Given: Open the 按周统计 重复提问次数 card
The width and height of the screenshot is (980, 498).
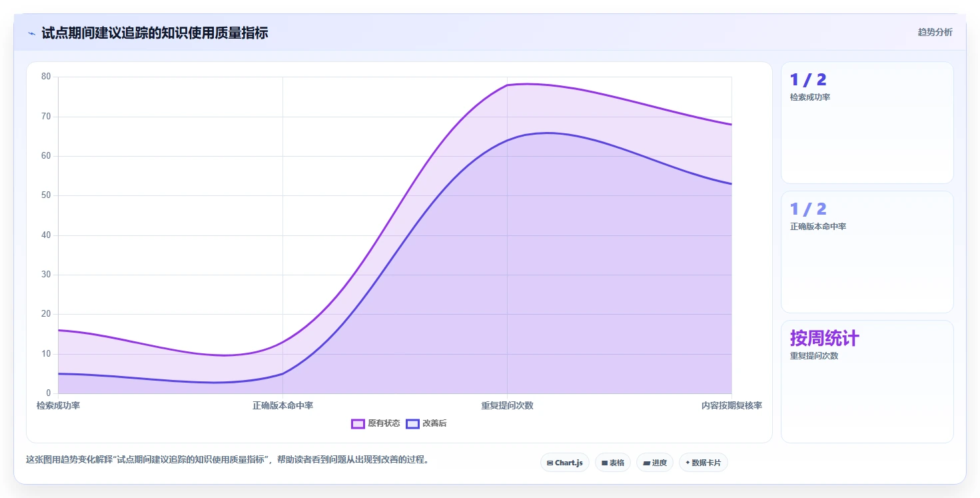Looking at the screenshot, I should point(867,381).
